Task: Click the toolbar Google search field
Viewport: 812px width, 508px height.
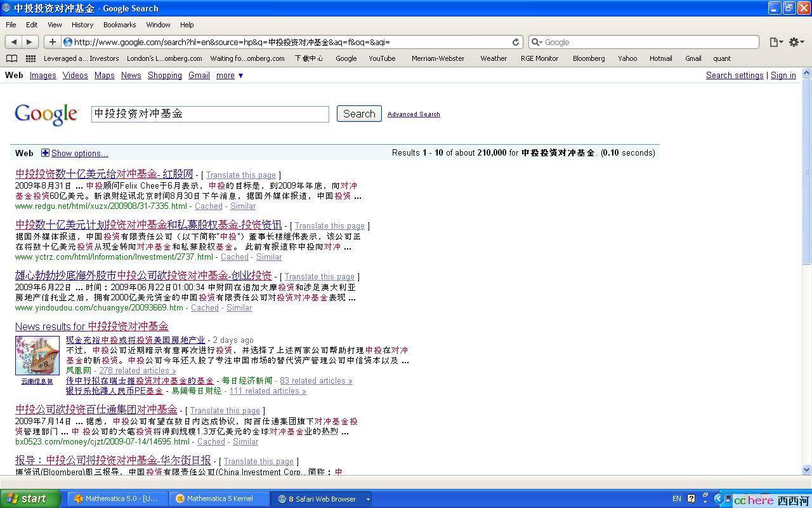Action: (644, 42)
